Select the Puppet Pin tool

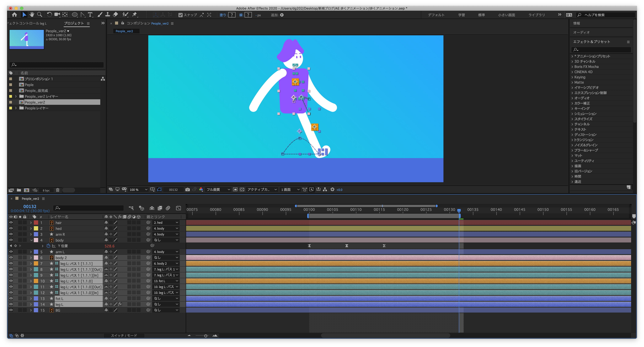[x=135, y=15]
